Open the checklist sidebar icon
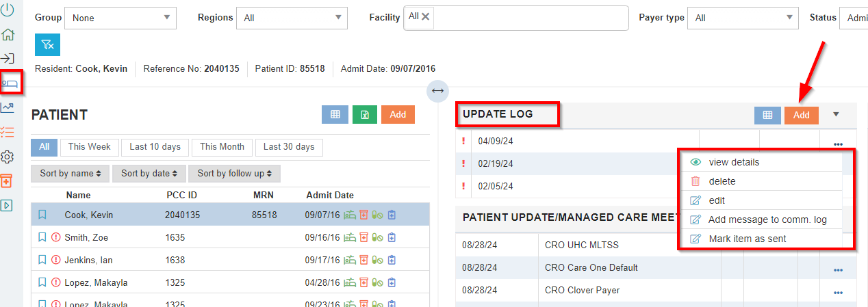 pyautogui.click(x=8, y=132)
